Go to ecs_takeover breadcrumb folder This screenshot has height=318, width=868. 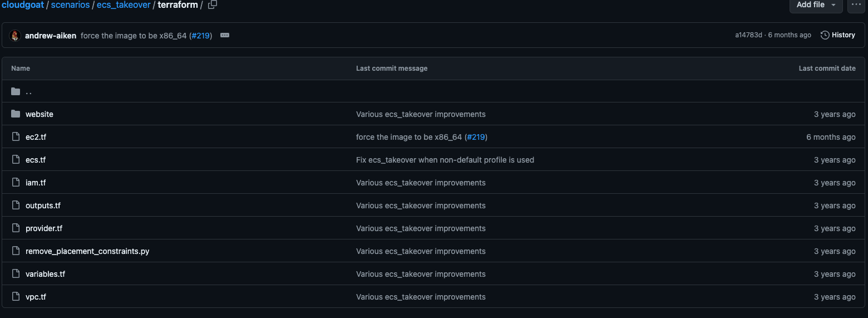pyautogui.click(x=124, y=4)
